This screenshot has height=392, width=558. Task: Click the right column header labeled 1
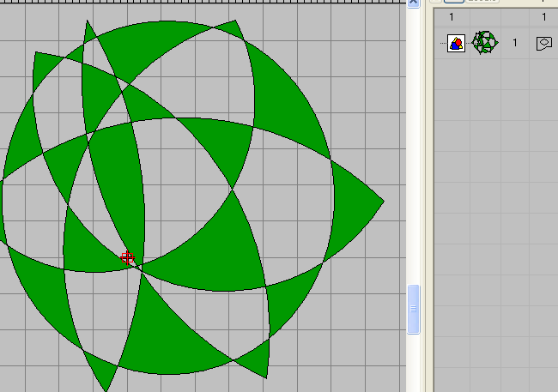click(x=543, y=17)
